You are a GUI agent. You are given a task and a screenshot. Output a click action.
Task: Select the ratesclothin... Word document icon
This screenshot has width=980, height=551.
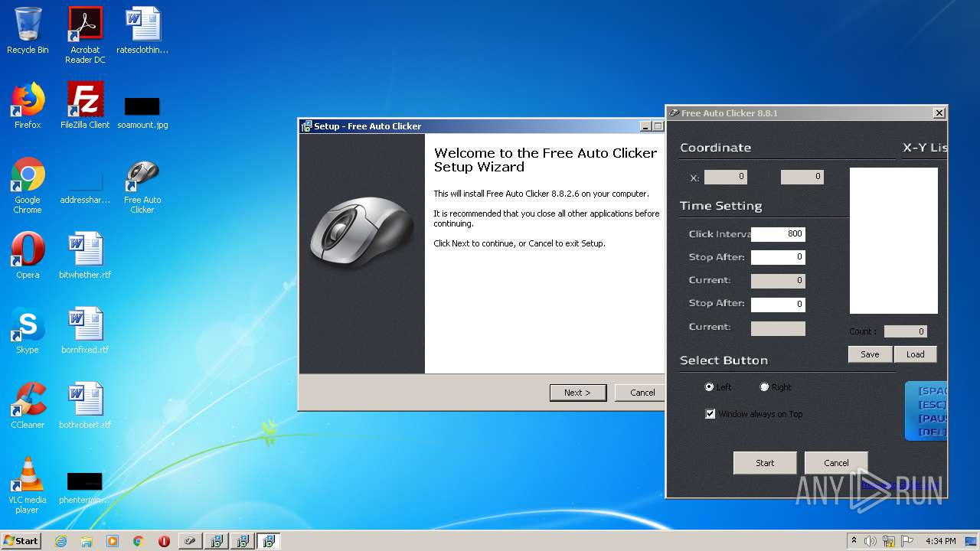[142, 31]
